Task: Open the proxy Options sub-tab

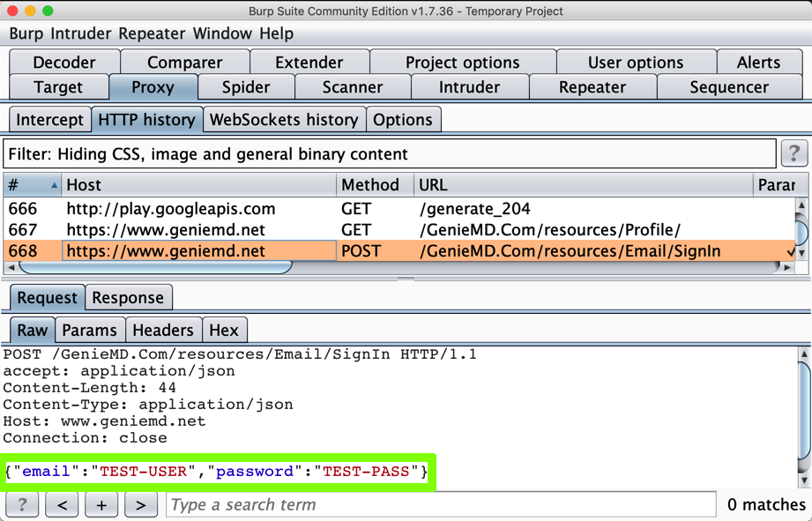Action: tap(403, 120)
